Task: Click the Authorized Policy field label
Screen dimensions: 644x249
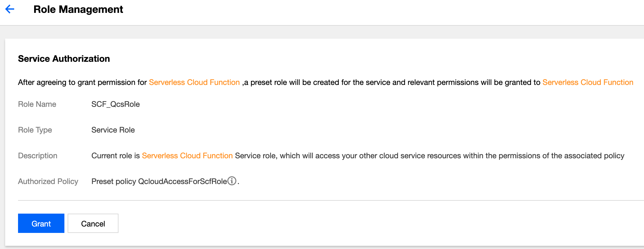Action: tap(48, 181)
